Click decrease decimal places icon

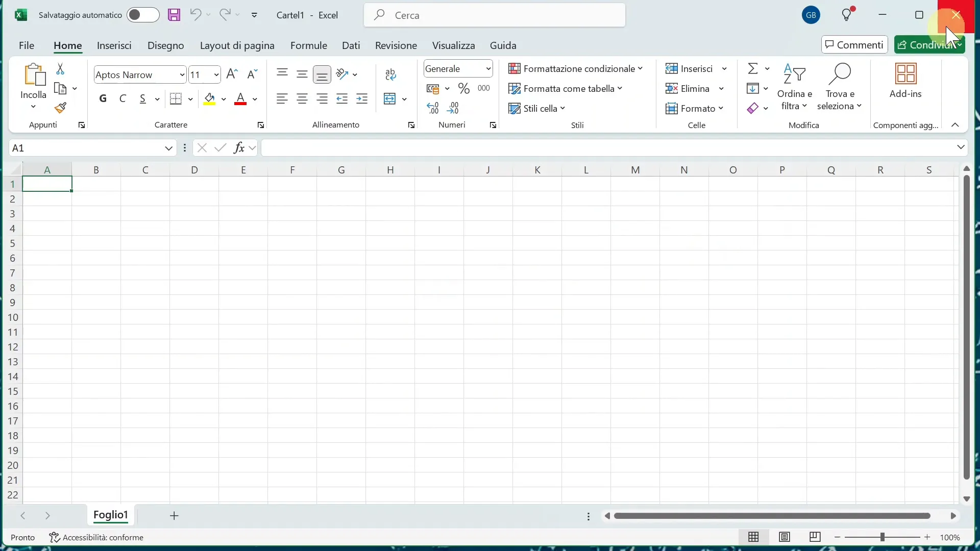[454, 108]
